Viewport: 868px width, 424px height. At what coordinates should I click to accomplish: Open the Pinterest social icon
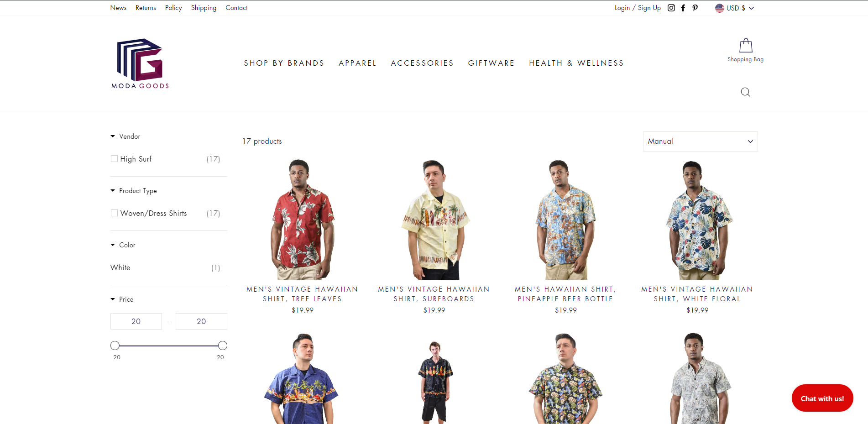click(x=695, y=8)
